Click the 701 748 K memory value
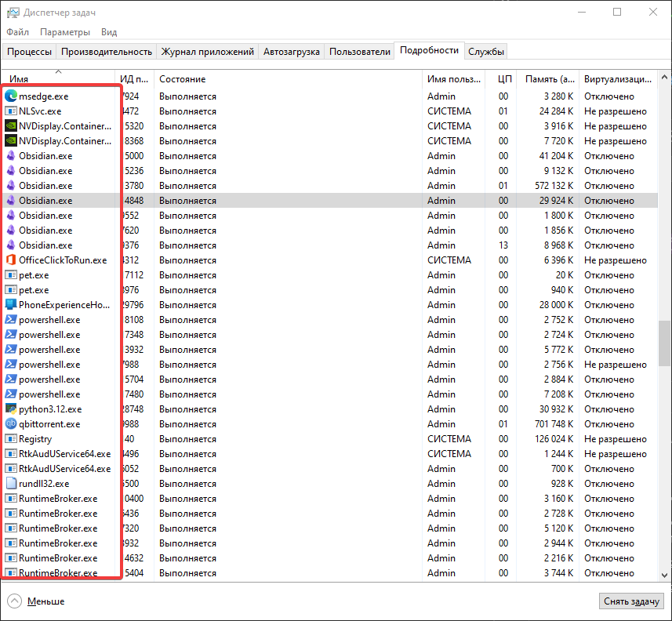This screenshot has height=621, width=672. (554, 424)
